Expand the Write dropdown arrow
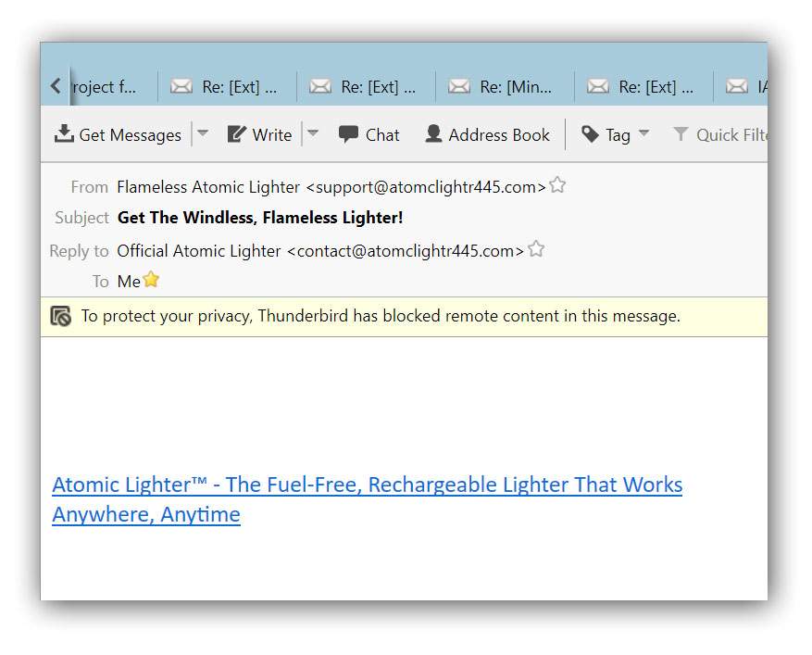Image resolution: width=812 pixels, height=655 pixels. tap(313, 133)
